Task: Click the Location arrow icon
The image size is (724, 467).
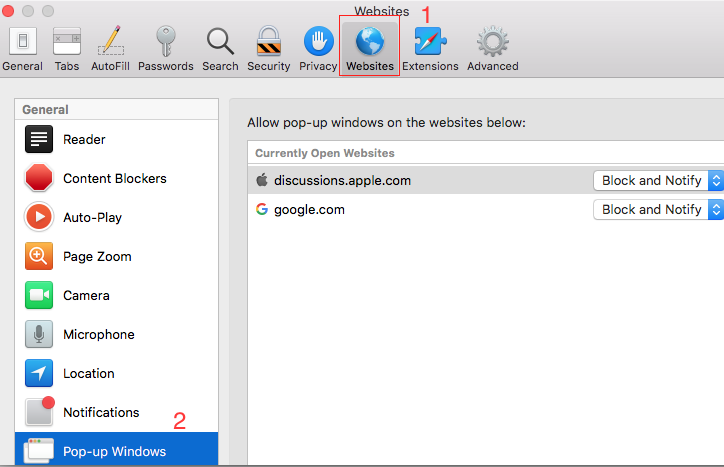Action: [39, 373]
